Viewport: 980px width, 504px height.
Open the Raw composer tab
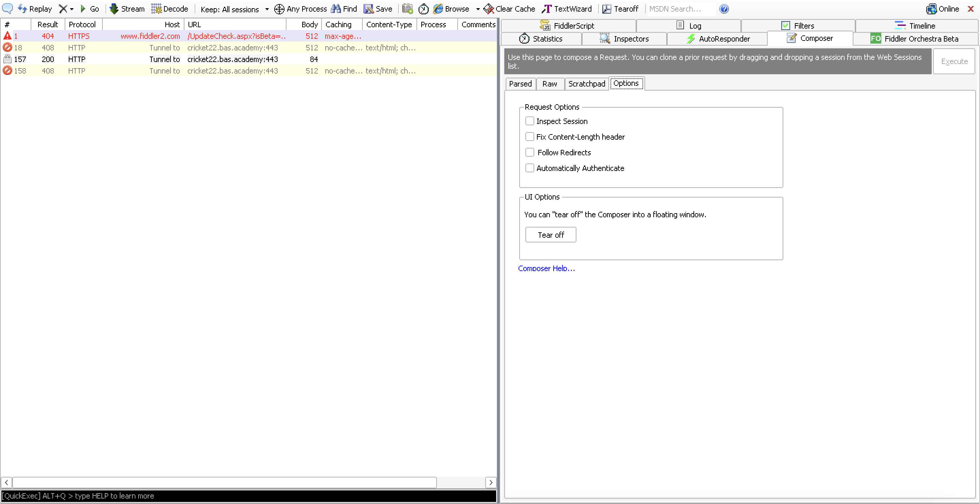(x=549, y=84)
